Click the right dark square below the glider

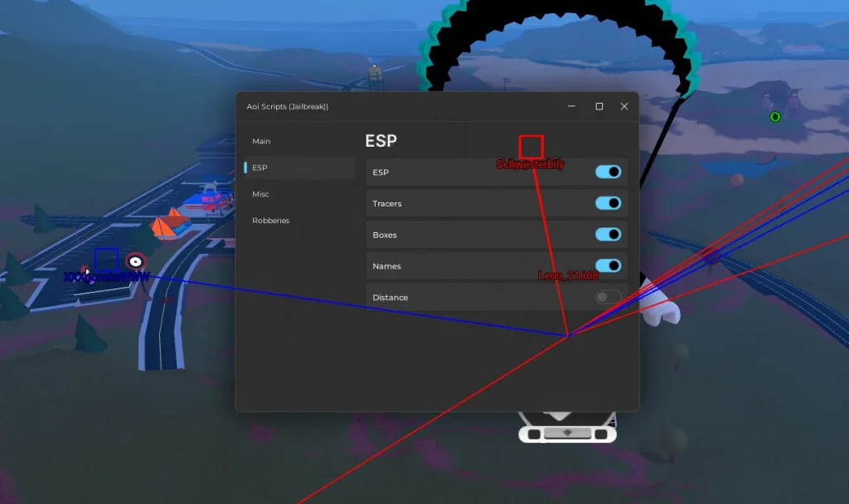(x=600, y=434)
